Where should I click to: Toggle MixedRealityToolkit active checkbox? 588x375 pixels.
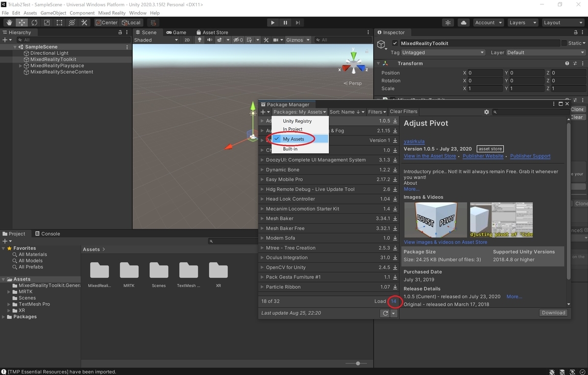pos(395,43)
